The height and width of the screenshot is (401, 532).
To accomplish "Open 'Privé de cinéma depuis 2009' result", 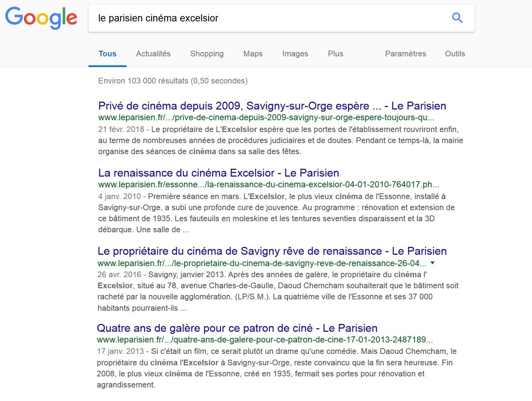I will [272, 106].
